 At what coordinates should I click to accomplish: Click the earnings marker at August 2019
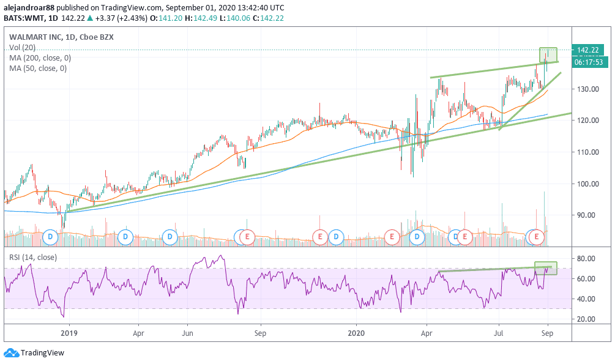[247, 237]
